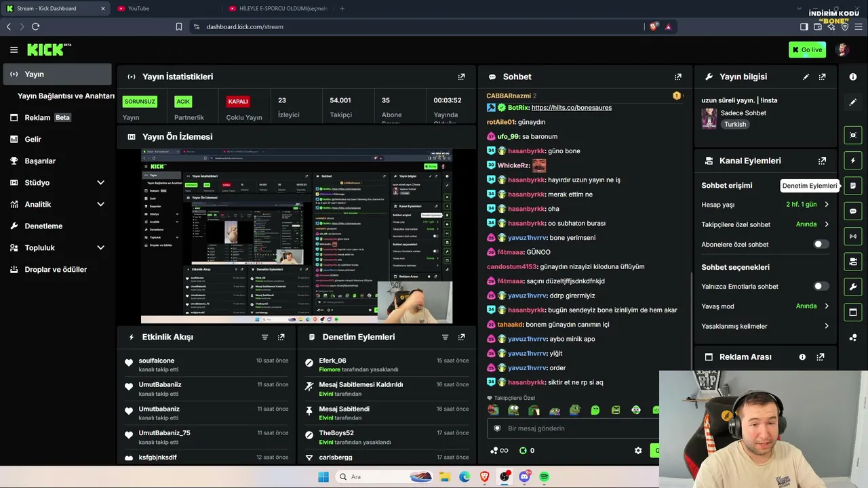
Task: Toggle the stream preview panel in the right rail
Action: (853, 135)
